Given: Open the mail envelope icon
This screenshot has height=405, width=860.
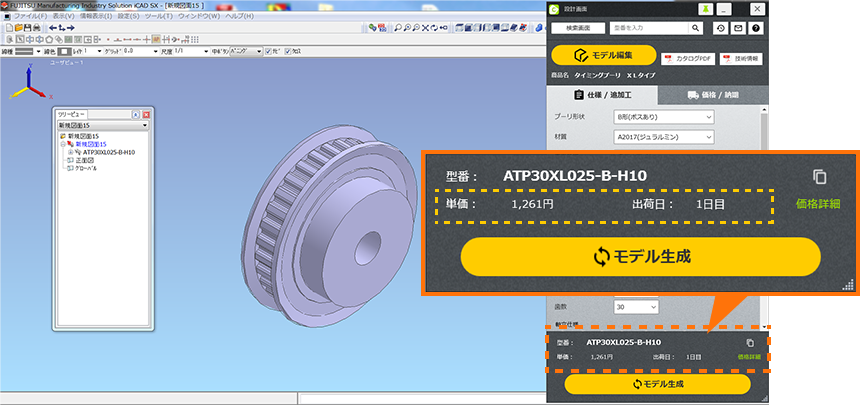Looking at the screenshot, I should 738,29.
